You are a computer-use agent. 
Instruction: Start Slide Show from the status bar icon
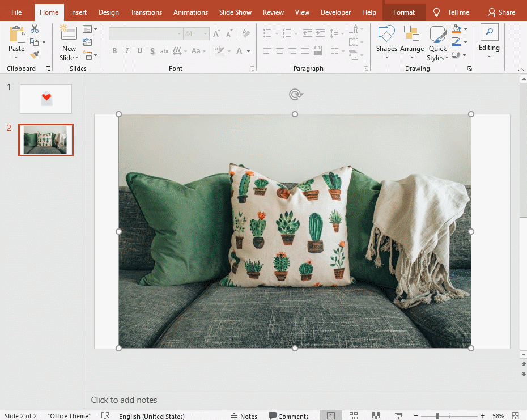coord(399,415)
